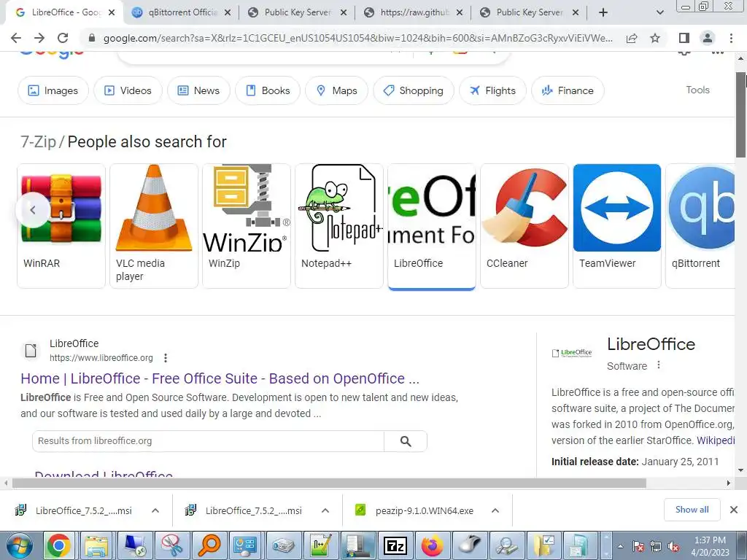Image resolution: width=747 pixels, height=560 pixels.
Task: Filter results by Maps
Action: [x=337, y=90]
